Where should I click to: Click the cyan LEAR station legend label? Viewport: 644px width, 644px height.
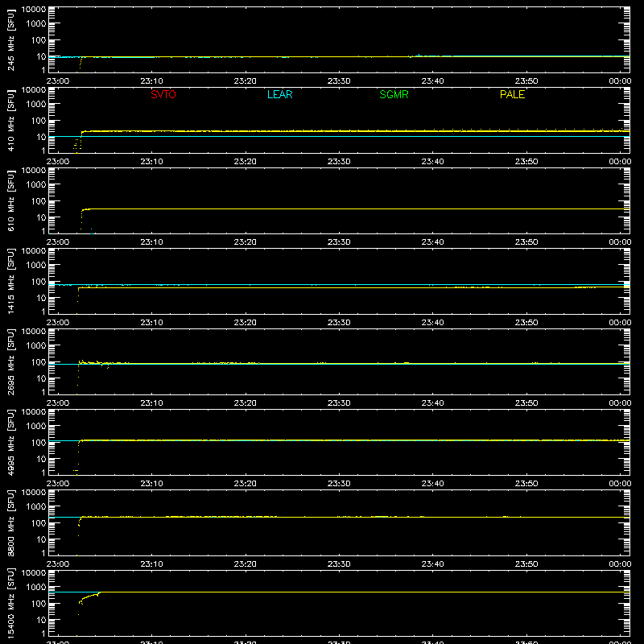(x=279, y=94)
